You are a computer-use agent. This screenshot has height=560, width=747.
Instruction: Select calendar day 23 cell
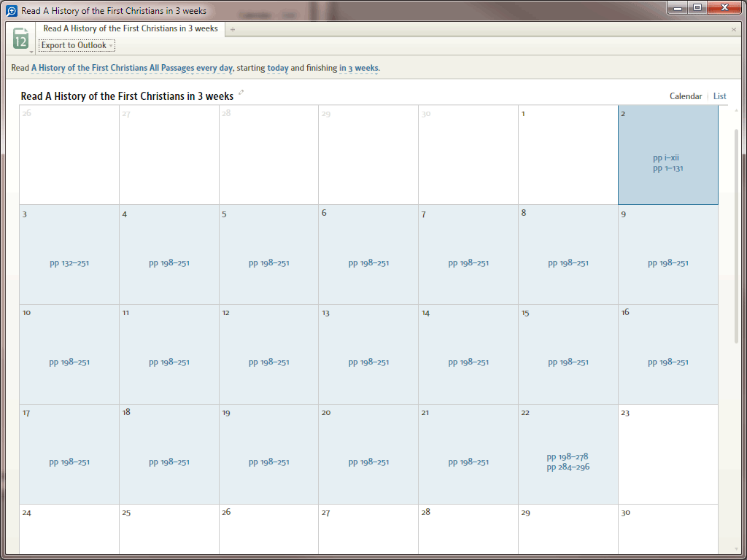(668, 454)
